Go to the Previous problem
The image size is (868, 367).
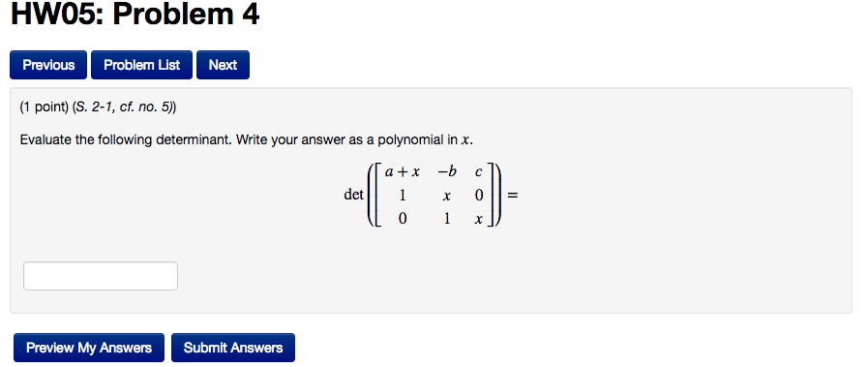(x=48, y=65)
